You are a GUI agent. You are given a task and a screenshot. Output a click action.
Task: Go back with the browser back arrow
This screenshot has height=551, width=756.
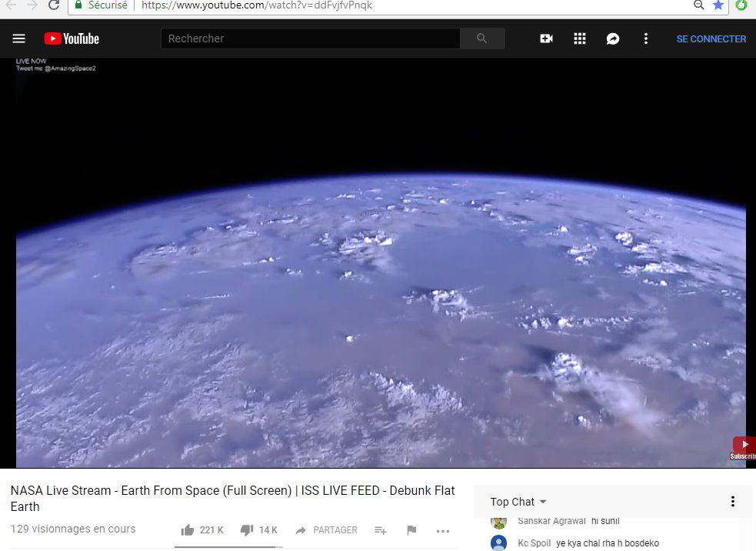(11, 5)
